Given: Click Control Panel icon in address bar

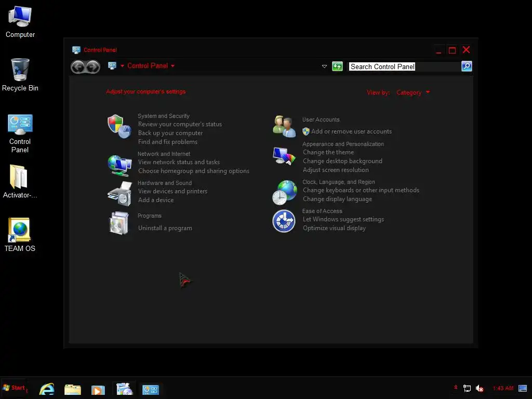Looking at the screenshot, I should 112,65.
